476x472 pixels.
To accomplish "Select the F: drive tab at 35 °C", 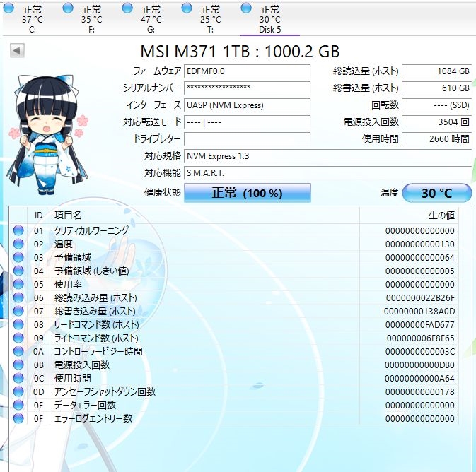I will coord(92,19).
